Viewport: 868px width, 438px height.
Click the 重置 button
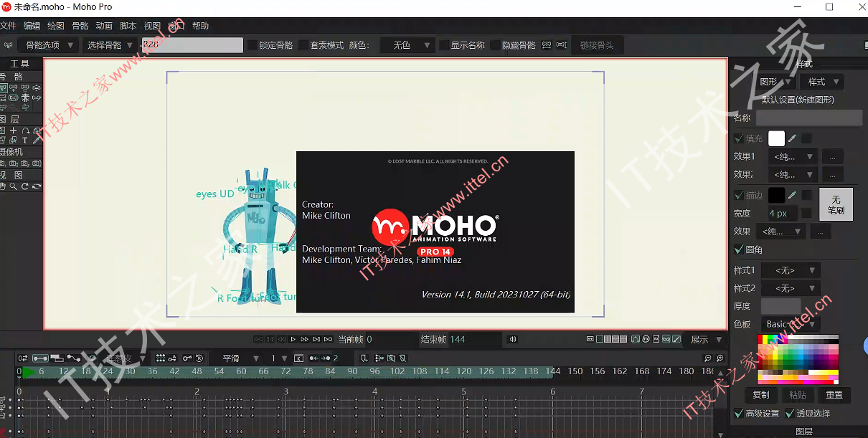[x=834, y=395]
